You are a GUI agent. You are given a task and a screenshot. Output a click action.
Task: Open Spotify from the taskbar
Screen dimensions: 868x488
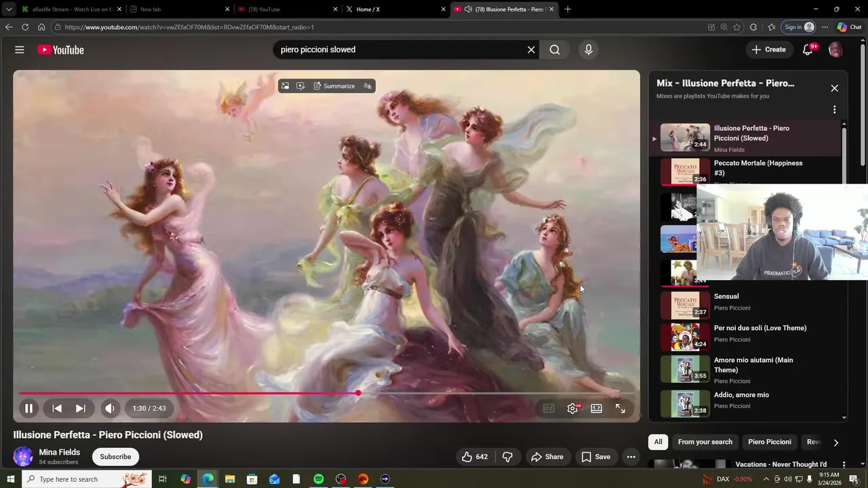319,479
